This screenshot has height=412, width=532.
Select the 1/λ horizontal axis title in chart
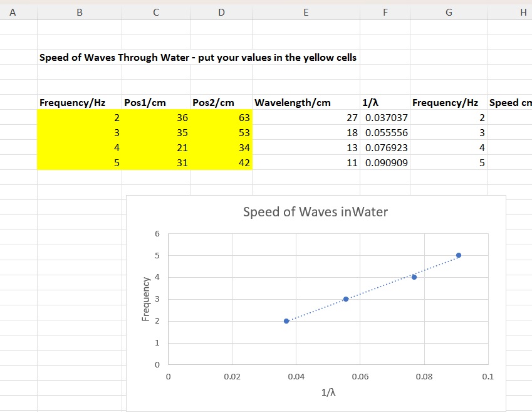328,393
